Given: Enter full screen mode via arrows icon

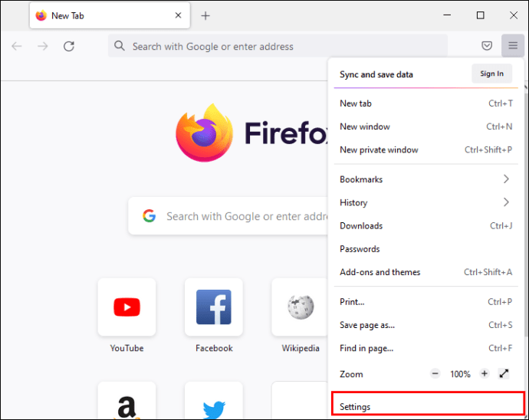Looking at the screenshot, I should point(504,374).
